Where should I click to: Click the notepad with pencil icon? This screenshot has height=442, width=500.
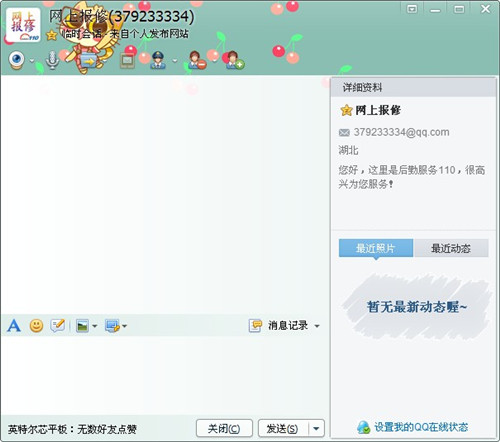click(58, 325)
